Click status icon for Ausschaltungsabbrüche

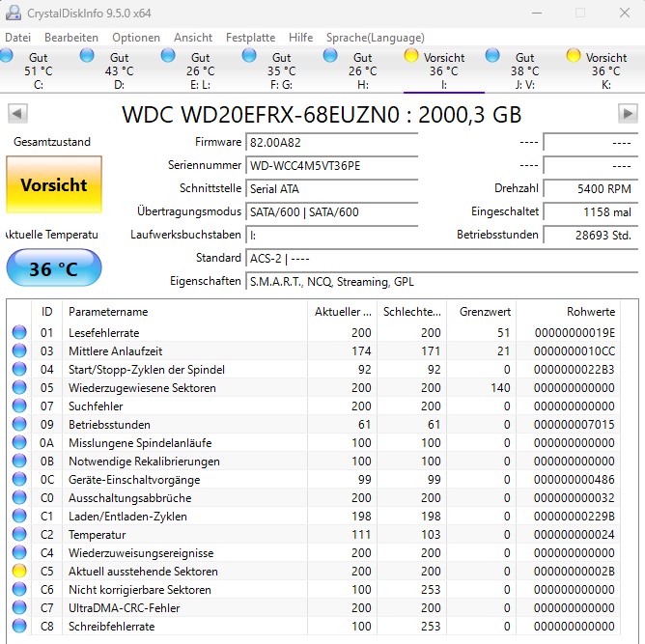(x=19, y=497)
